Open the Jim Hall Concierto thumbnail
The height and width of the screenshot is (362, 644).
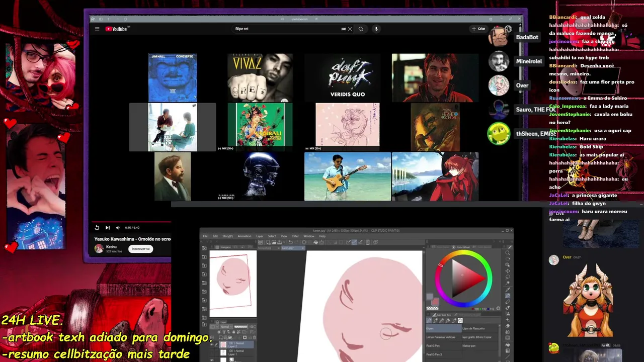pos(173,78)
